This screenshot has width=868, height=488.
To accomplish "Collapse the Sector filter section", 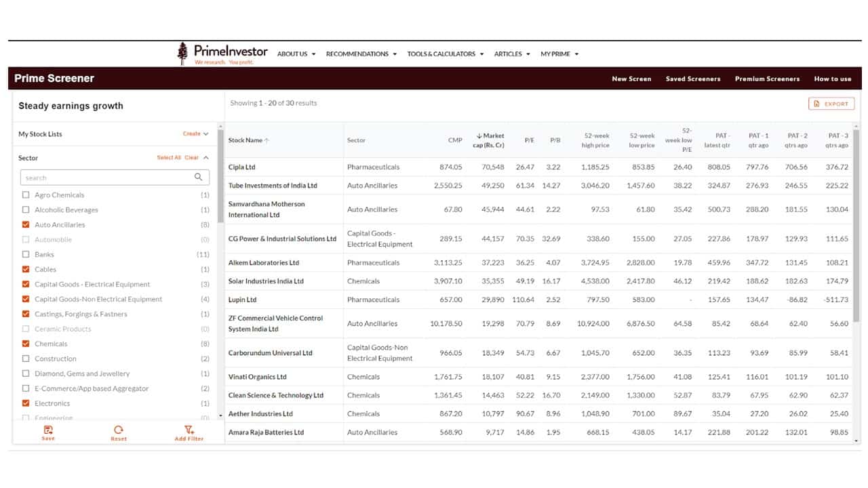I will pos(206,158).
